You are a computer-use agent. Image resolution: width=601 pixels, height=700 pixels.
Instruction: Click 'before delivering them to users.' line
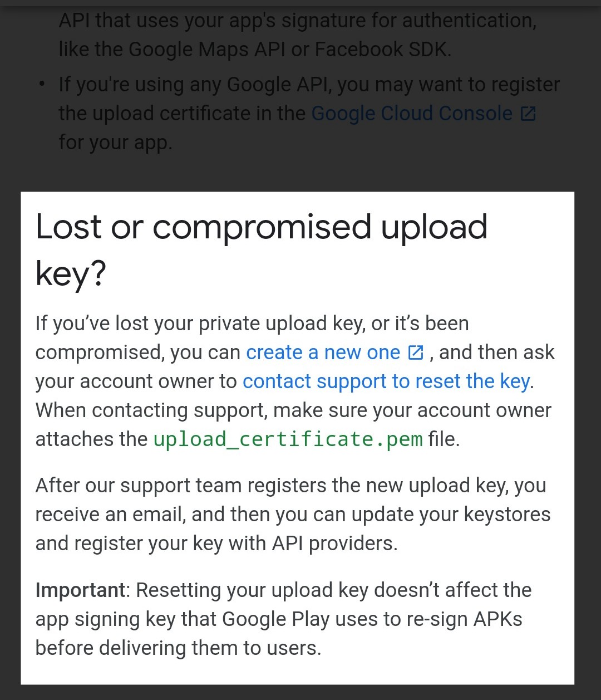(179, 648)
